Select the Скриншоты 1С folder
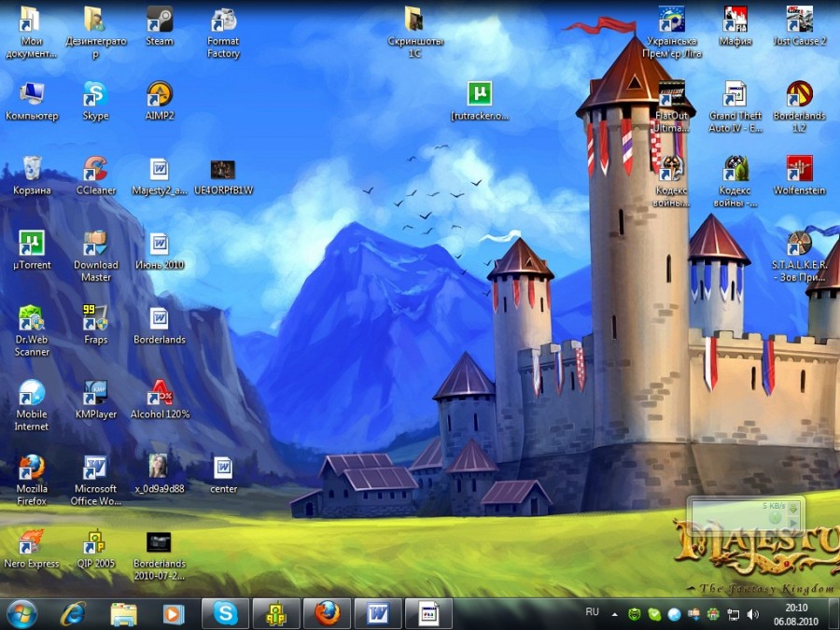 pos(415,34)
